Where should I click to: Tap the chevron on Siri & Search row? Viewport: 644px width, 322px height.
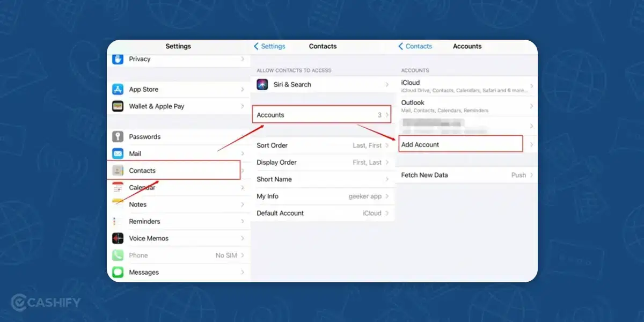pos(387,84)
